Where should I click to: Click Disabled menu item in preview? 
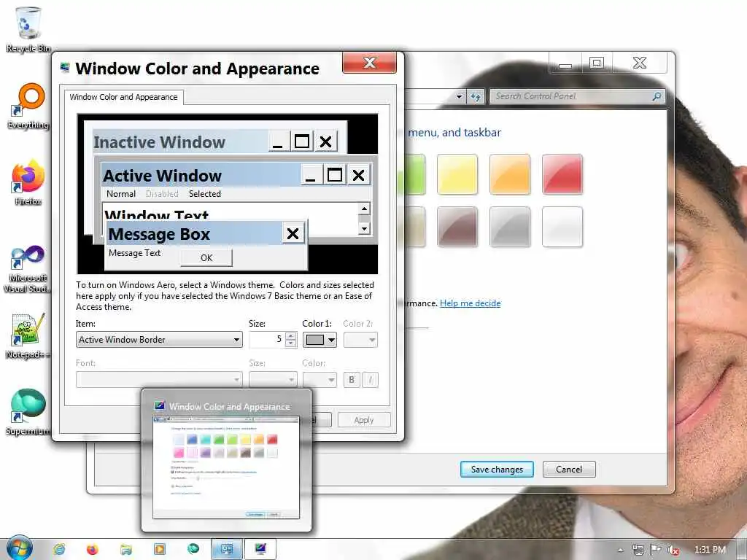(162, 194)
